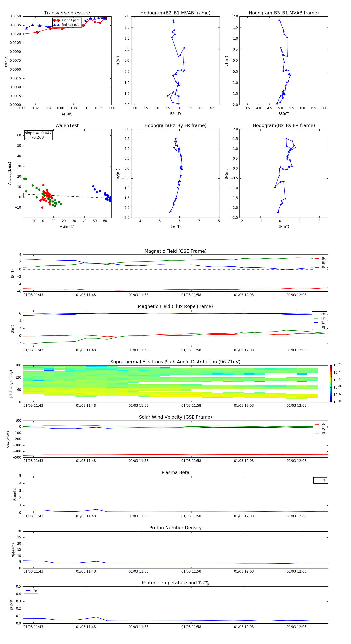This screenshot has height=644, width=351.
Task: Click the Bx' legend entry in Flux Rope panel
Action: tap(320, 314)
